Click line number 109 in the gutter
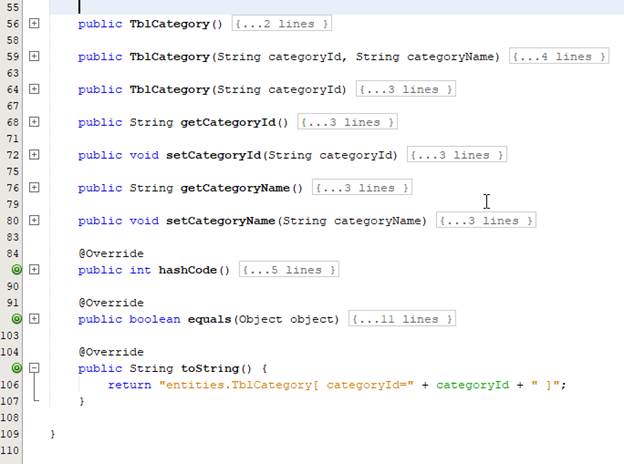The image size is (624, 464). (x=10, y=434)
